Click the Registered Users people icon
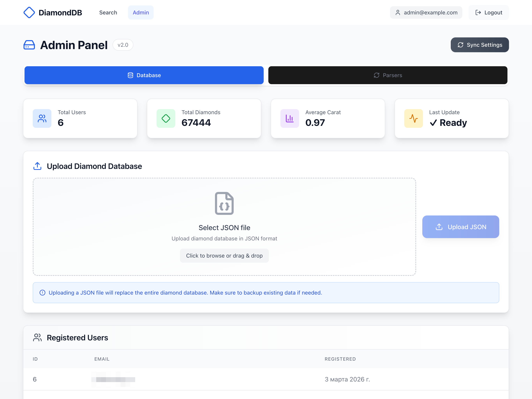The height and width of the screenshot is (399, 532). point(37,337)
